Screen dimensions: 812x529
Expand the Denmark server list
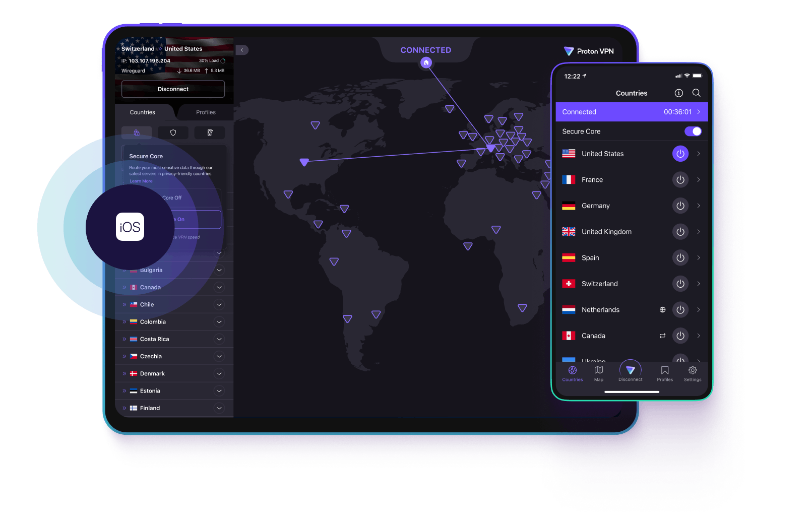(219, 373)
